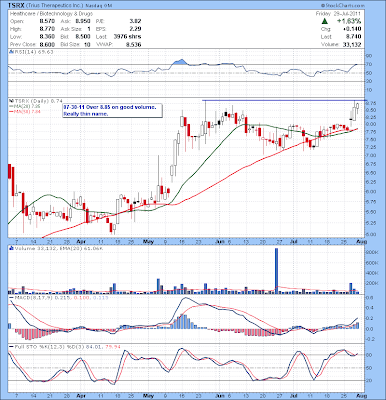
Task: Click the TSRX (Daily) price legend icon
Action: (x=10, y=101)
